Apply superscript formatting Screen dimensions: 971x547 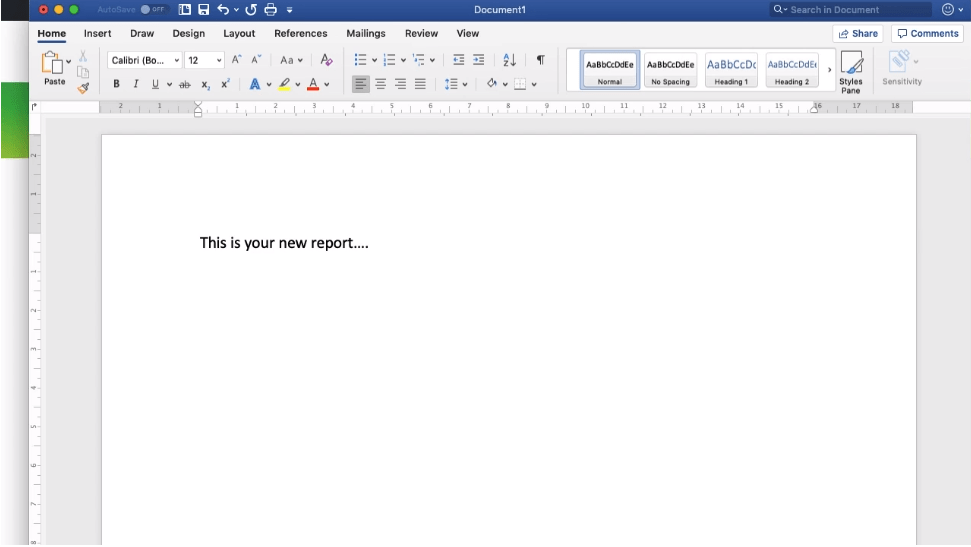coord(225,84)
